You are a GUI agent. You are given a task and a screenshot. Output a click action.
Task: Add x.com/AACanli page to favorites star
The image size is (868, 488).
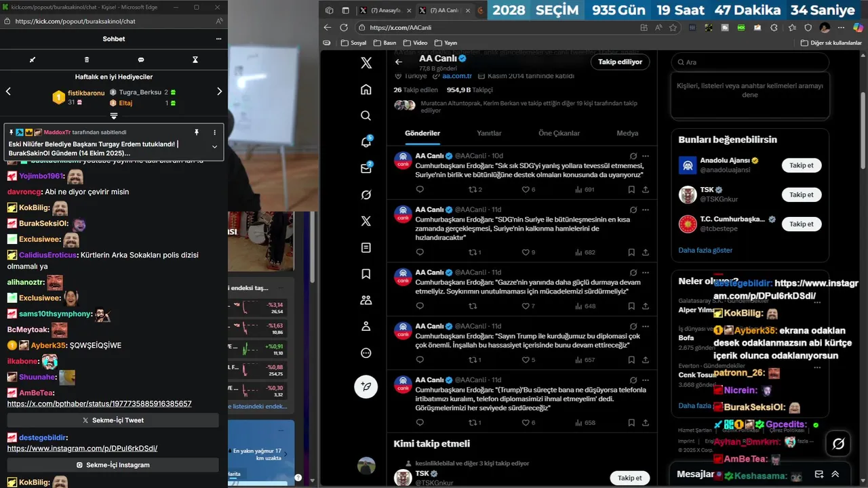click(673, 28)
